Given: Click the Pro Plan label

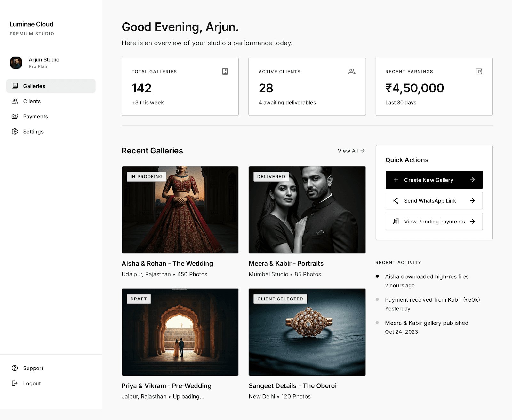Looking at the screenshot, I should (x=38, y=66).
